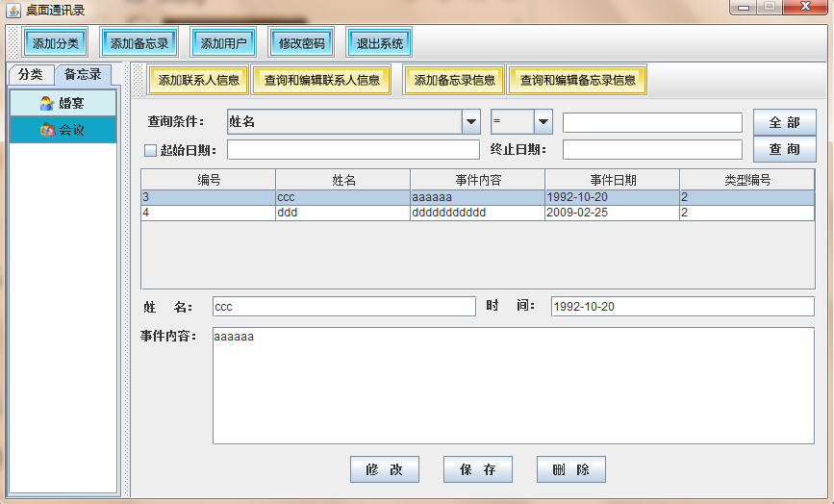
Task: Click 退出系统 to exit
Action: pyautogui.click(x=379, y=43)
